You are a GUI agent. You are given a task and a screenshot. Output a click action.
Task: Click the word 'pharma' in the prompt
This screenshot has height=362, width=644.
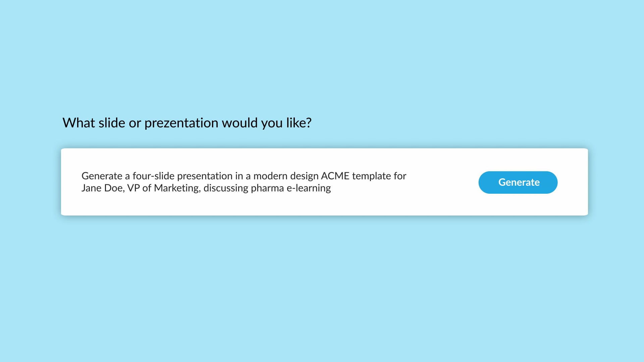(x=267, y=188)
